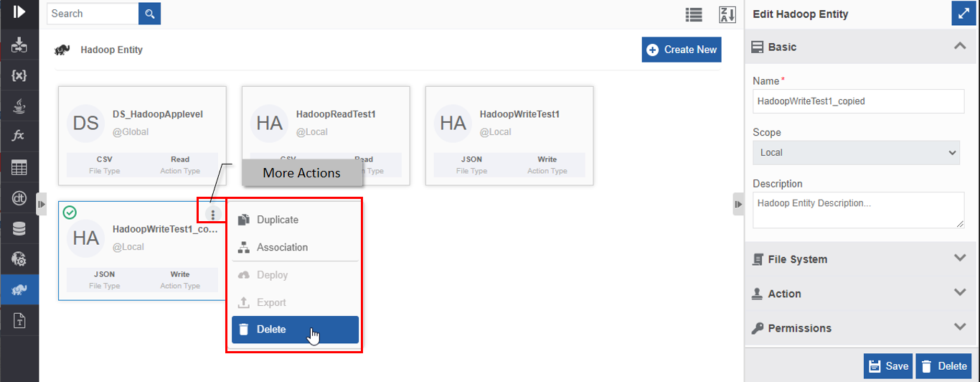Click CSV file type on DS_HadoopApplevel

pos(104,159)
